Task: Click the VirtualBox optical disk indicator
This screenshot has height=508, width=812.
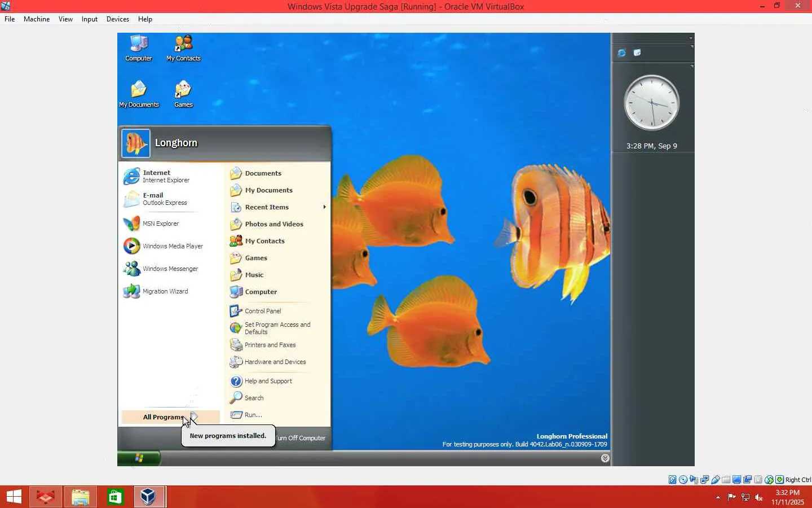Action: tap(683, 480)
